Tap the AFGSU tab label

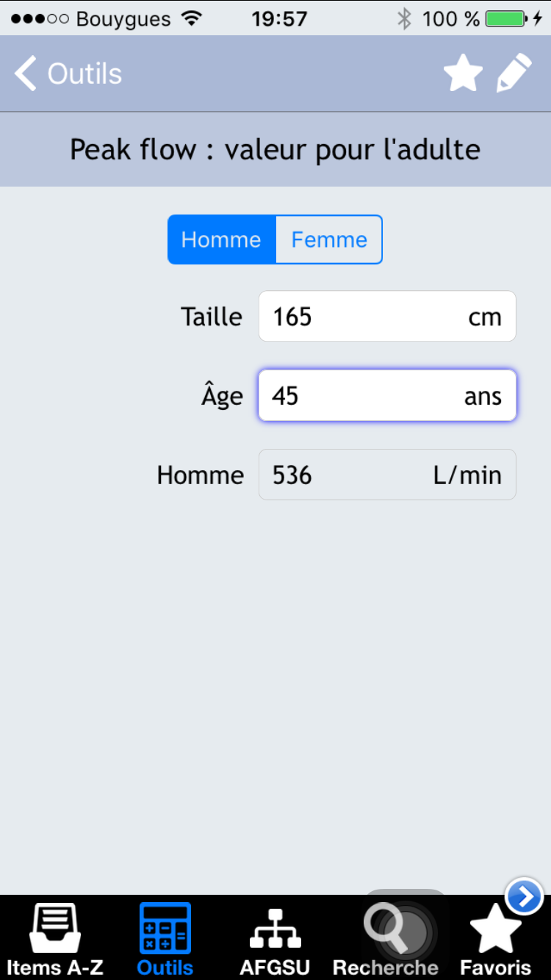(275, 967)
